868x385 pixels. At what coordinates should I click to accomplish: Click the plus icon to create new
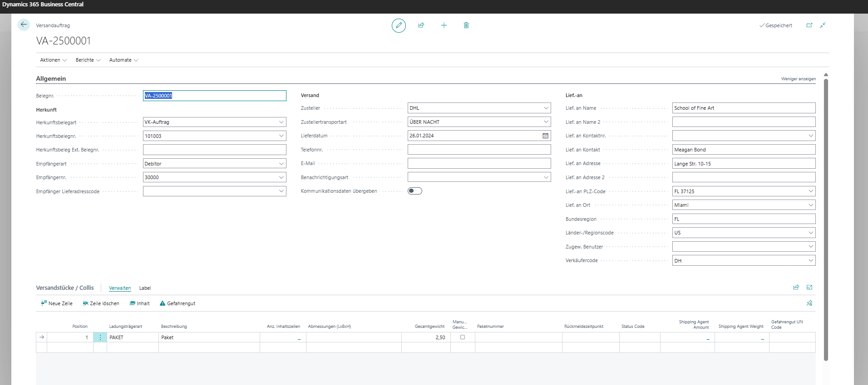click(x=444, y=25)
